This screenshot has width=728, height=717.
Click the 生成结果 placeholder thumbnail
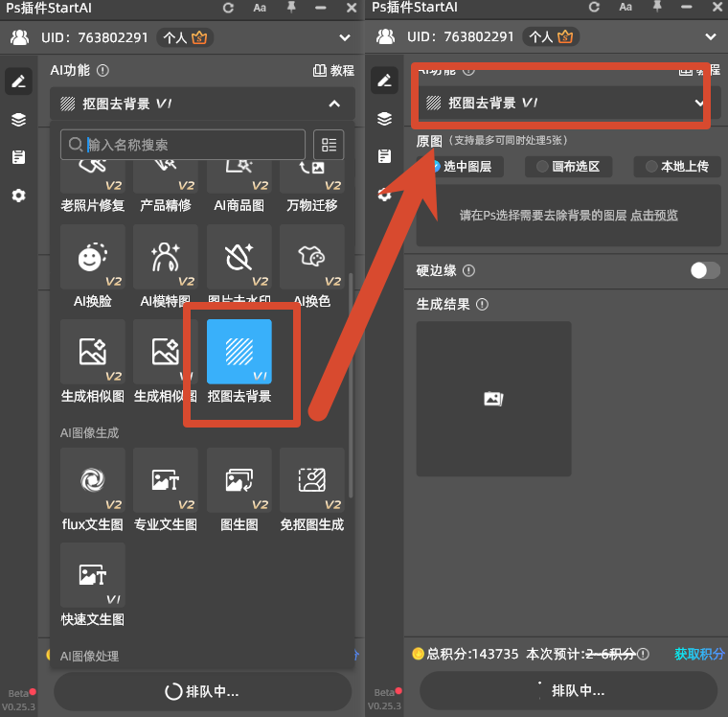(493, 399)
